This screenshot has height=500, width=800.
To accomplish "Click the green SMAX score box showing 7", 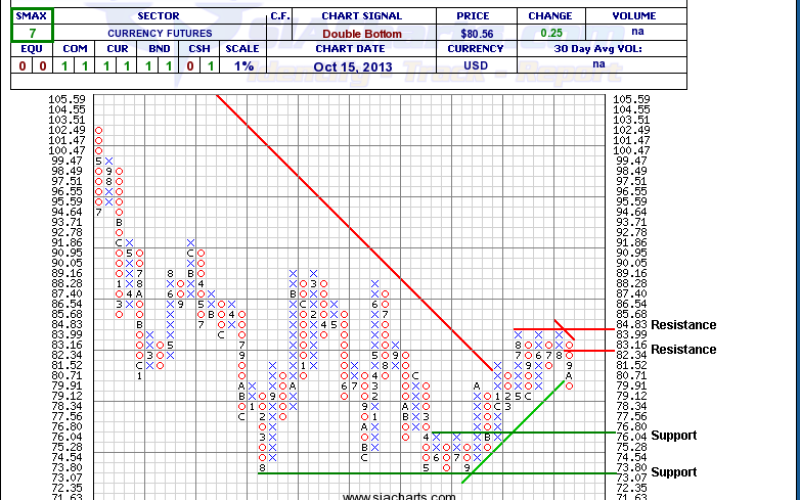I will click(x=30, y=32).
